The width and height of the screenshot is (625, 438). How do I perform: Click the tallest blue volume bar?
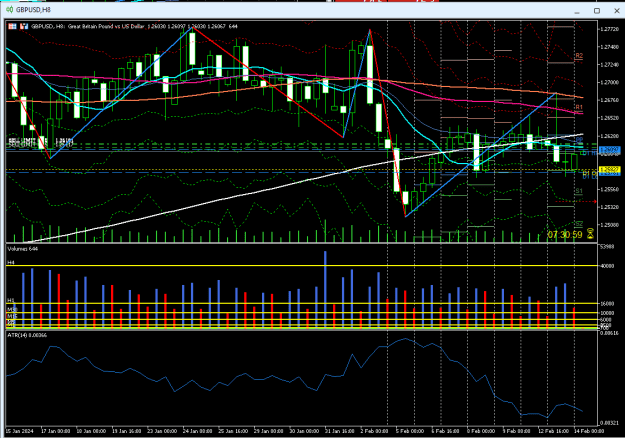click(325, 290)
